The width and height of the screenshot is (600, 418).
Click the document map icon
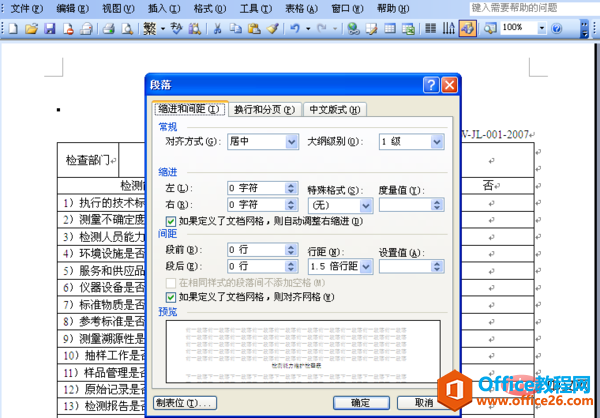click(490, 29)
